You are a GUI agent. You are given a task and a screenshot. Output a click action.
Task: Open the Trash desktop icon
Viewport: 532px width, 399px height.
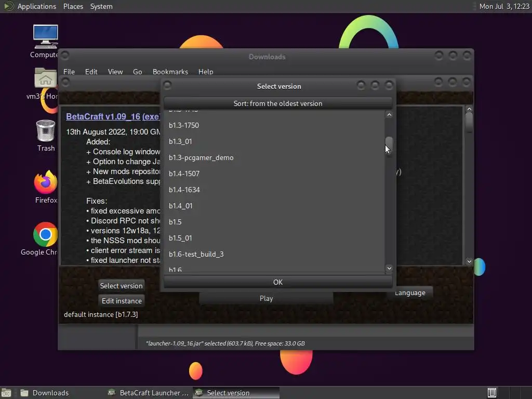tap(46, 130)
